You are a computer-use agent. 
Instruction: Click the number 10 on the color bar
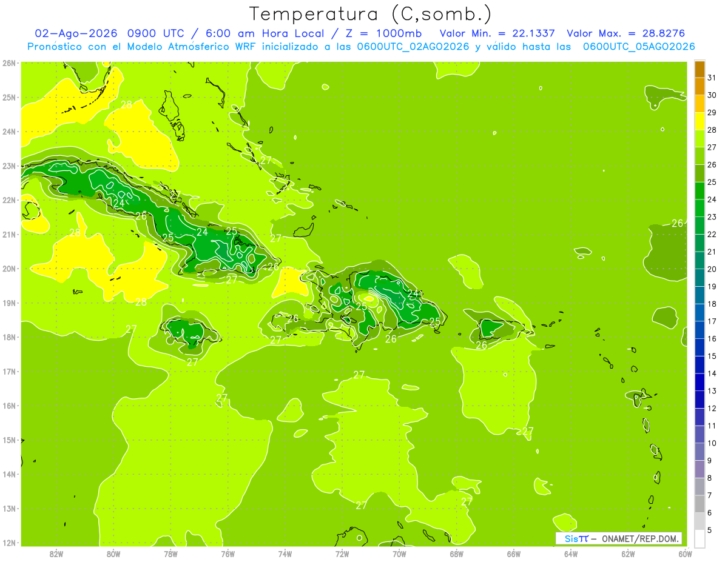pyautogui.click(x=712, y=443)
